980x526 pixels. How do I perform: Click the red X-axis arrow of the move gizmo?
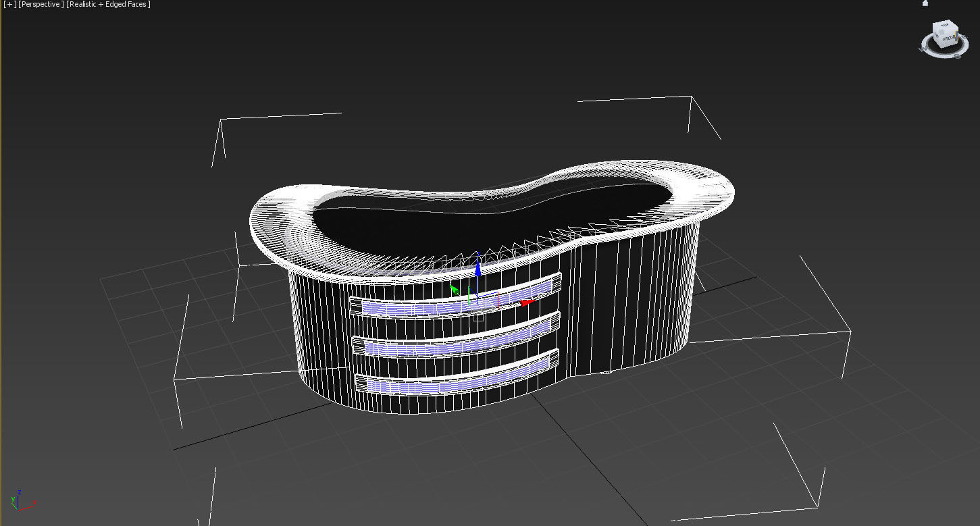[x=527, y=303]
